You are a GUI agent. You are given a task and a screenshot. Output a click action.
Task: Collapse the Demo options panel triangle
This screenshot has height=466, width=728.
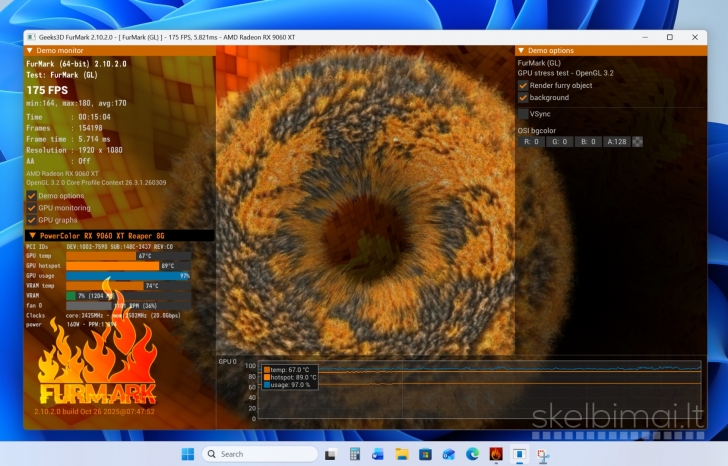521,51
